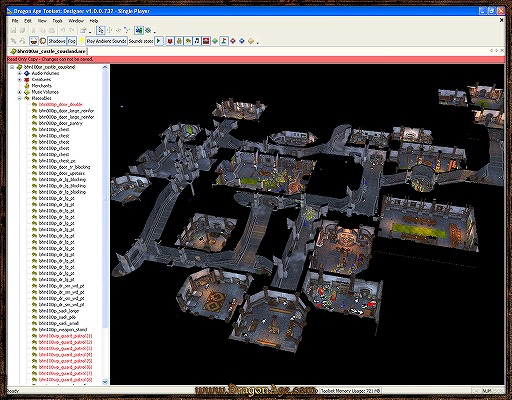
Task: Click the tree panel scrollbar down arrow
Action: tap(105, 382)
